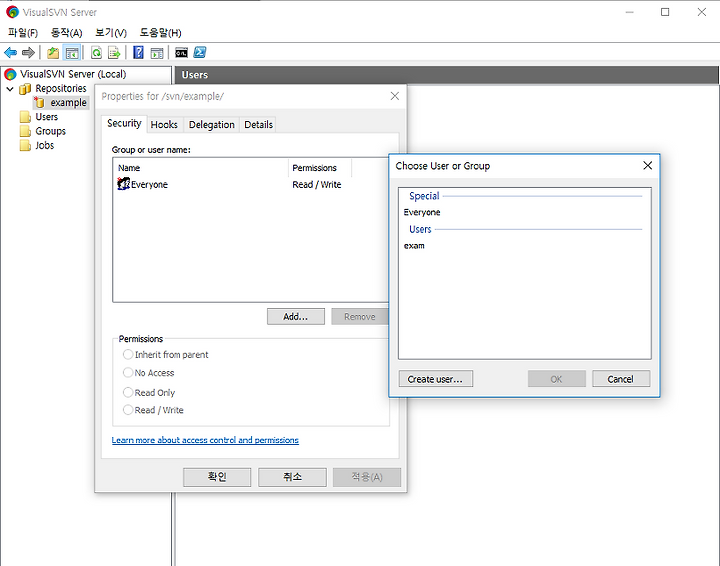Click the gray Forward arrow in toolbar

[28, 53]
